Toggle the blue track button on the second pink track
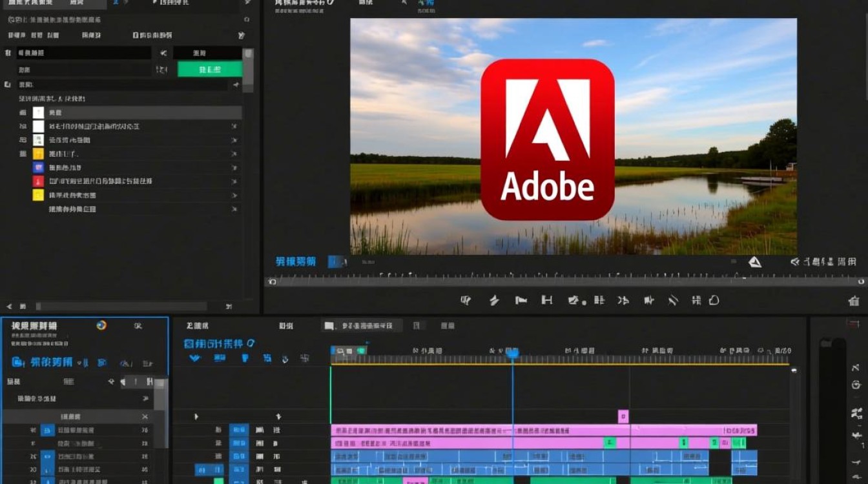The width and height of the screenshot is (868, 484). [x=239, y=443]
